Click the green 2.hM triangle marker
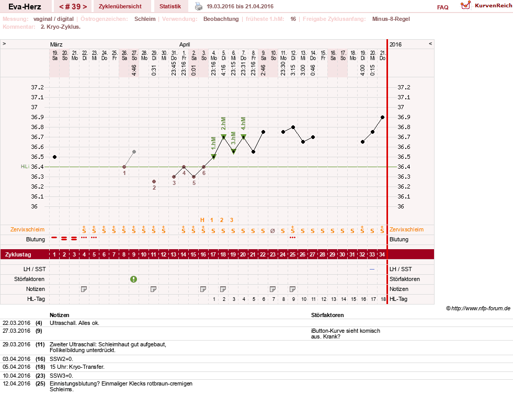 (223, 137)
